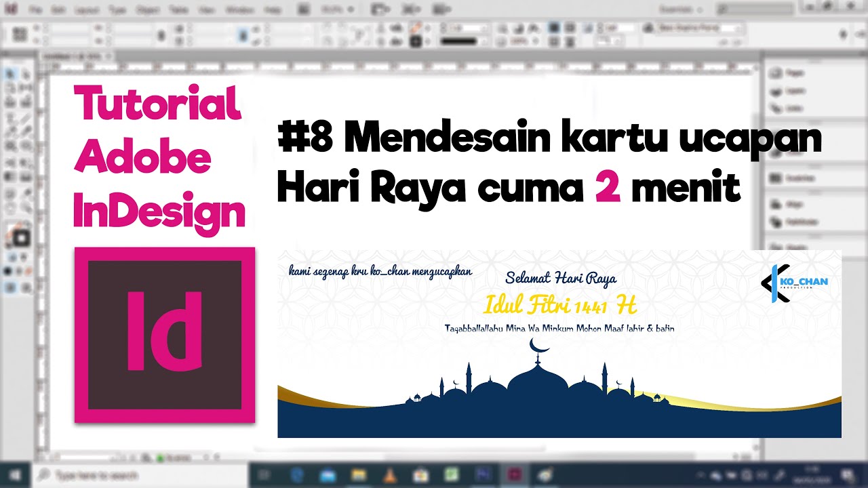This screenshot has width=868, height=488.
Task: Open the Help menu
Action: coord(272,11)
